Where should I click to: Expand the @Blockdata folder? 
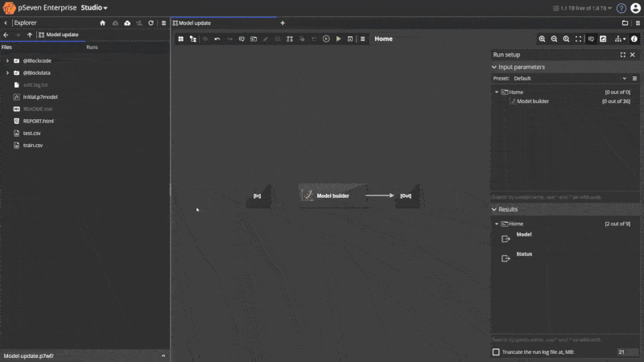tap(7, 72)
